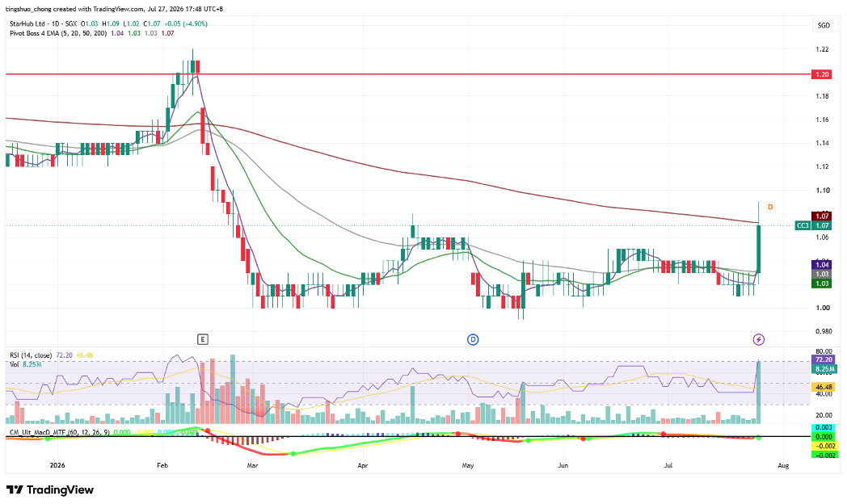Click the Mar label on time axis

click(x=251, y=465)
